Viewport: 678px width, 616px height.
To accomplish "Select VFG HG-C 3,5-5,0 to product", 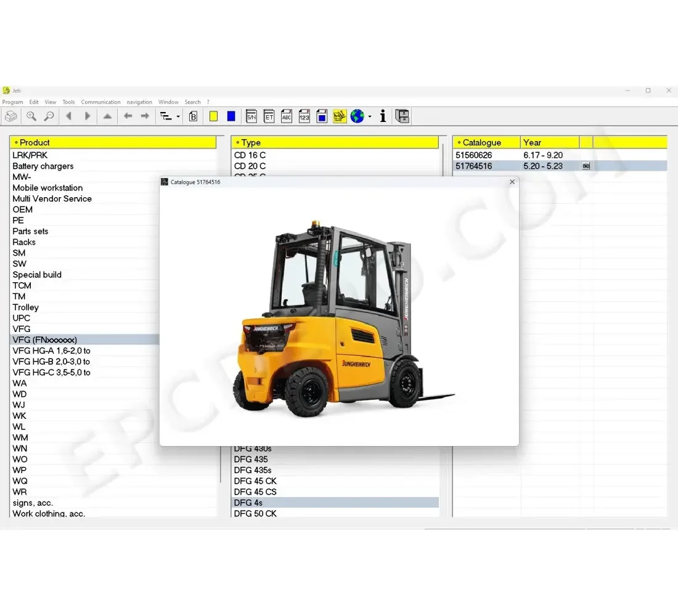I will pyautogui.click(x=51, y=372).
